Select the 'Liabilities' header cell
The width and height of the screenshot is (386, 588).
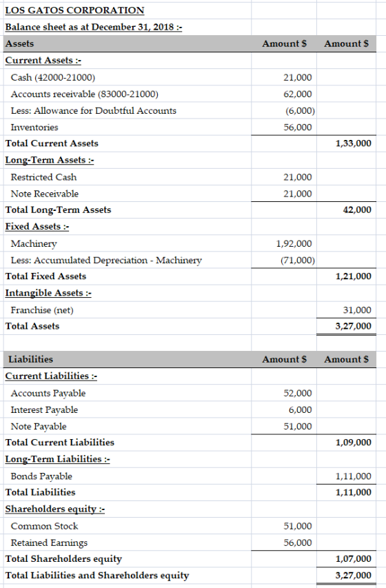click(30, 359)
